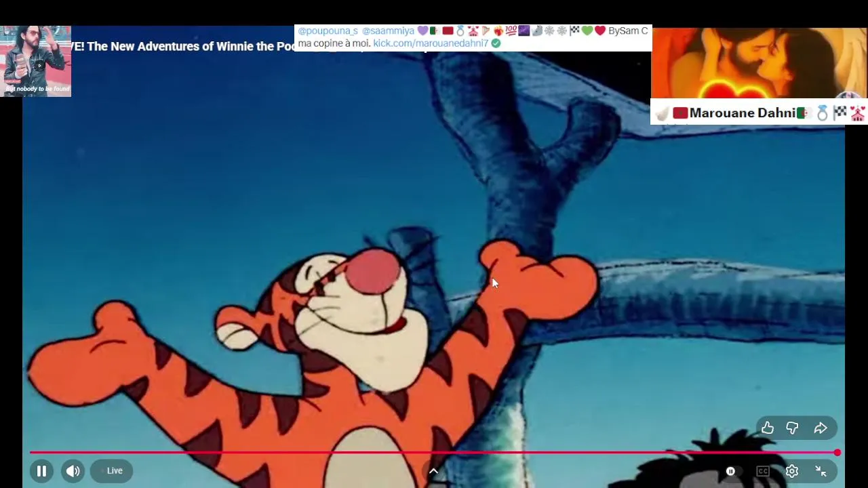
Task: Click the red playhead dot on timeline
Action: point(837,452)
